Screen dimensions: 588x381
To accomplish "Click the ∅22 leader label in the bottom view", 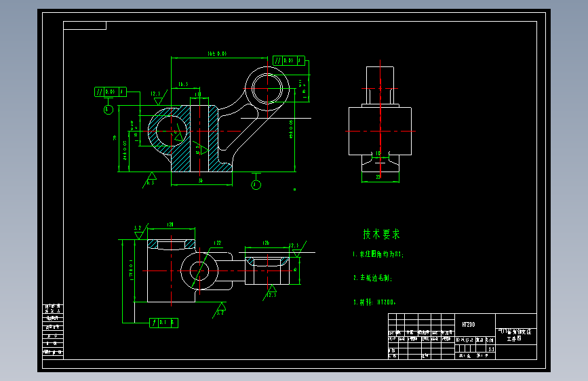I will pyautogui.click(x=218, y=243).
